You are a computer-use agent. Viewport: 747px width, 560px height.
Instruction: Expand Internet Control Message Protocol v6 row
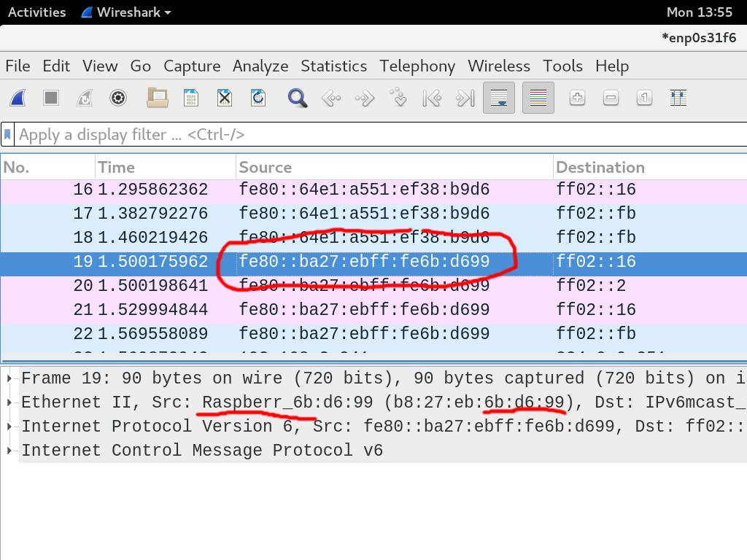pyautogui.click(x=9, y=451)
